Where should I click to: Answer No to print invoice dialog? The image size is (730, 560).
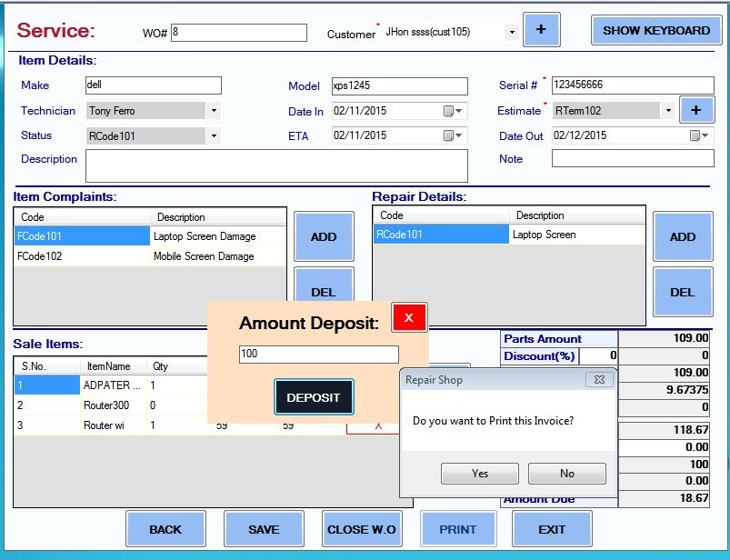(566, 474)
